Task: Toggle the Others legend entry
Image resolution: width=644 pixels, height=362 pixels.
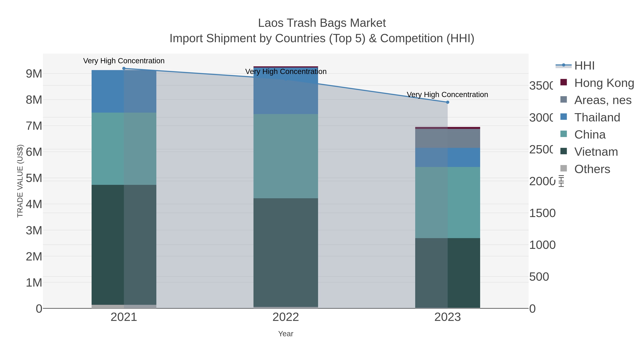Action: pos(585,169)
